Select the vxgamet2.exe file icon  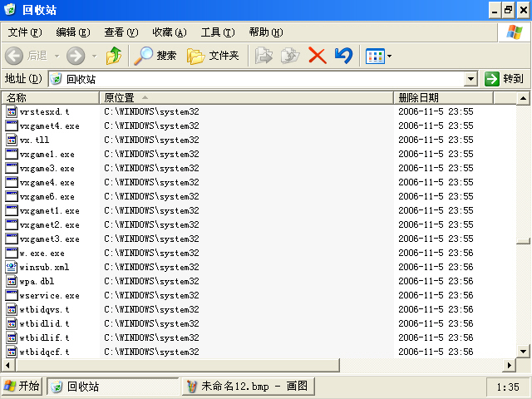pyautogui.click(x=12, y=224)
